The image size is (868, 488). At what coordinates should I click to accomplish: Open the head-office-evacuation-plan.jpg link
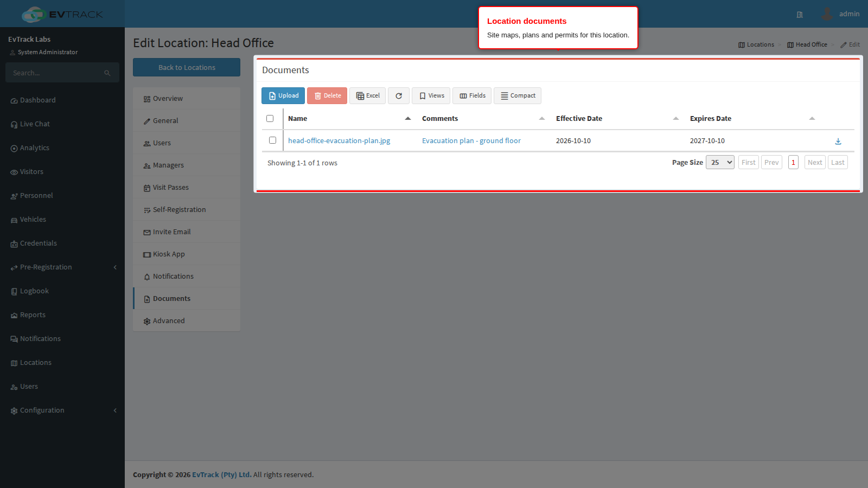[x=339, y=141]
